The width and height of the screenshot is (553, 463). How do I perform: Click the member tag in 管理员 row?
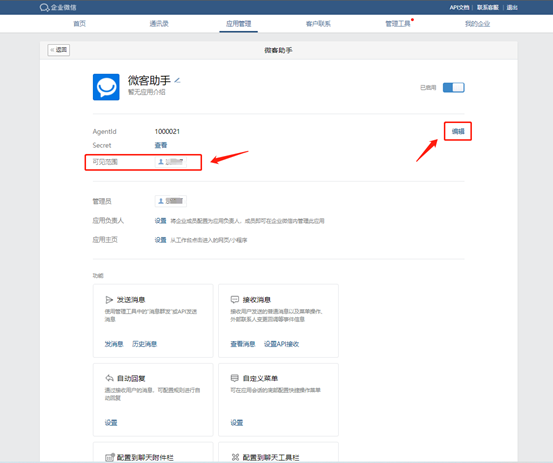click(x=171, y=201)
